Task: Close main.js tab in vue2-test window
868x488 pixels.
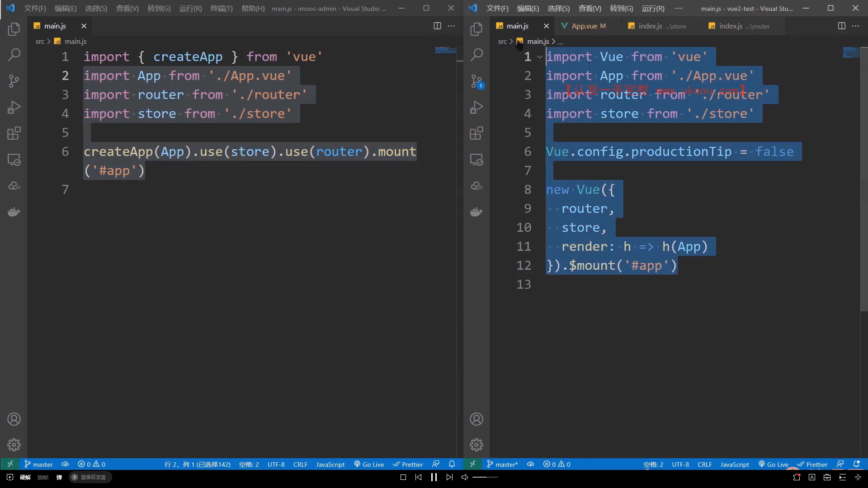Action: coord(546,26)
